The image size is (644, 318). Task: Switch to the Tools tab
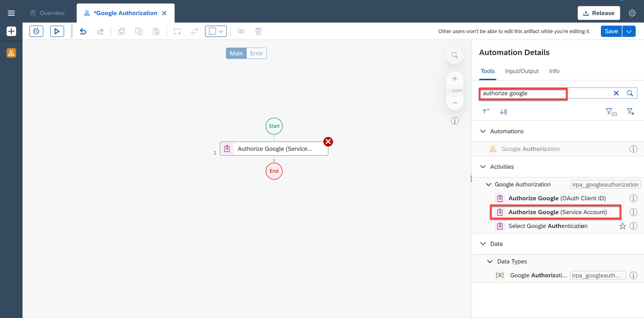487,71
